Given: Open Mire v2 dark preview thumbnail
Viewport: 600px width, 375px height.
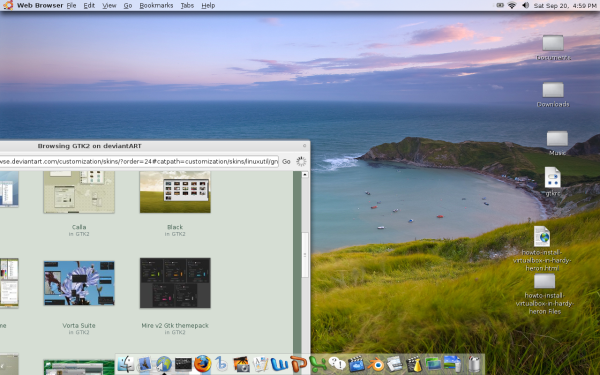Looking at the screenshot, I should [175, 283].
